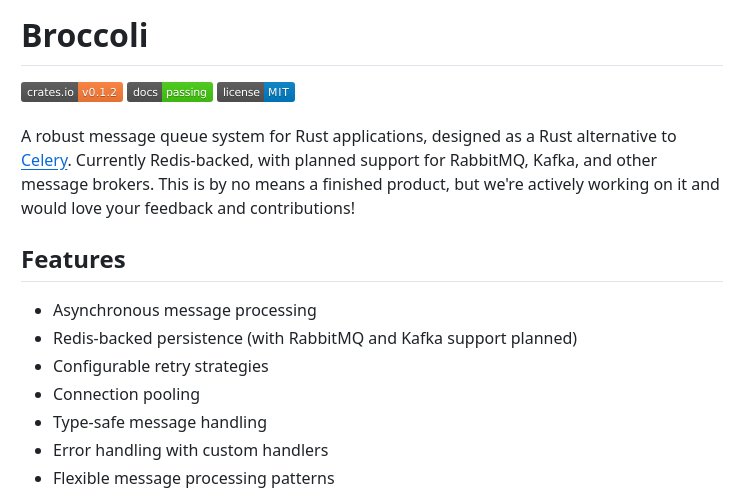
Task: Click the Connection pooling list item
Action: point(126,395)
